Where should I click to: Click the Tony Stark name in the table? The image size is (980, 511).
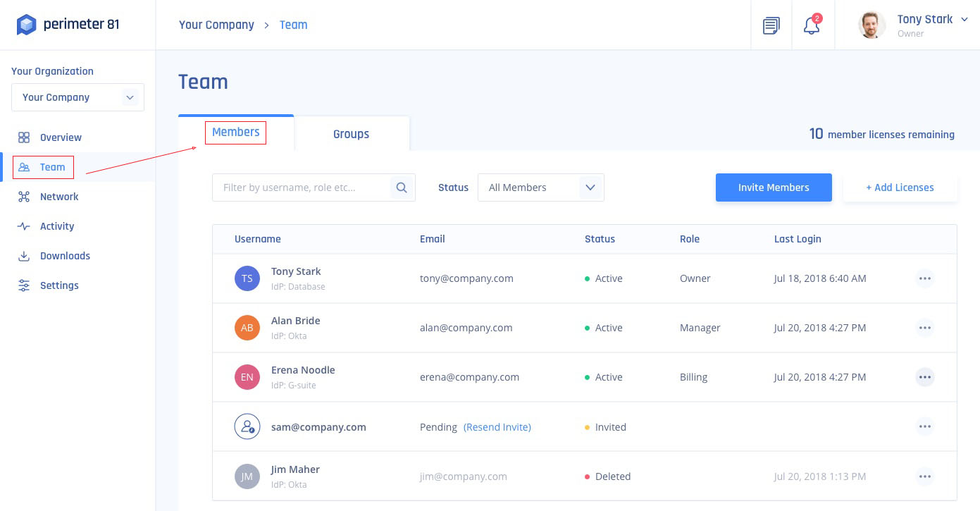click(296, 271)
